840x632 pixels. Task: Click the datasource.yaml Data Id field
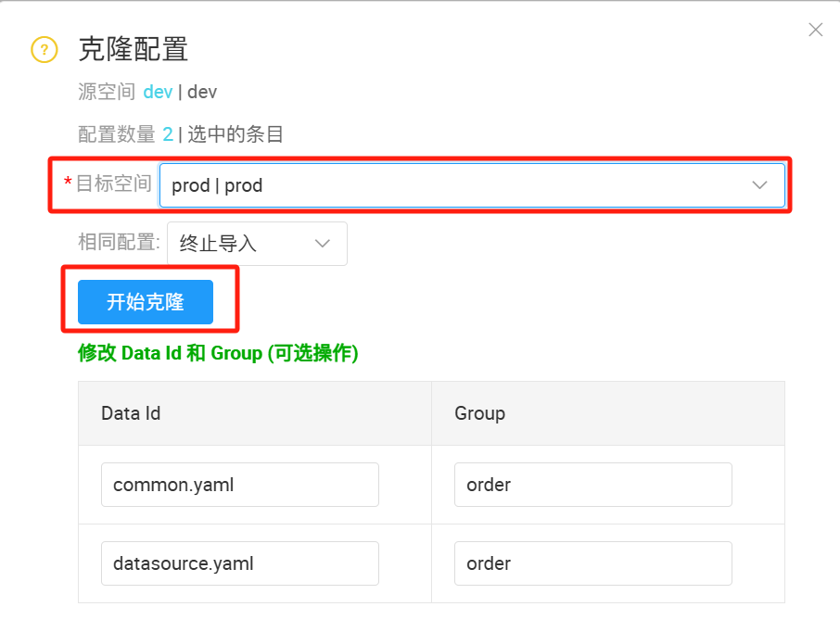[239, 563]
